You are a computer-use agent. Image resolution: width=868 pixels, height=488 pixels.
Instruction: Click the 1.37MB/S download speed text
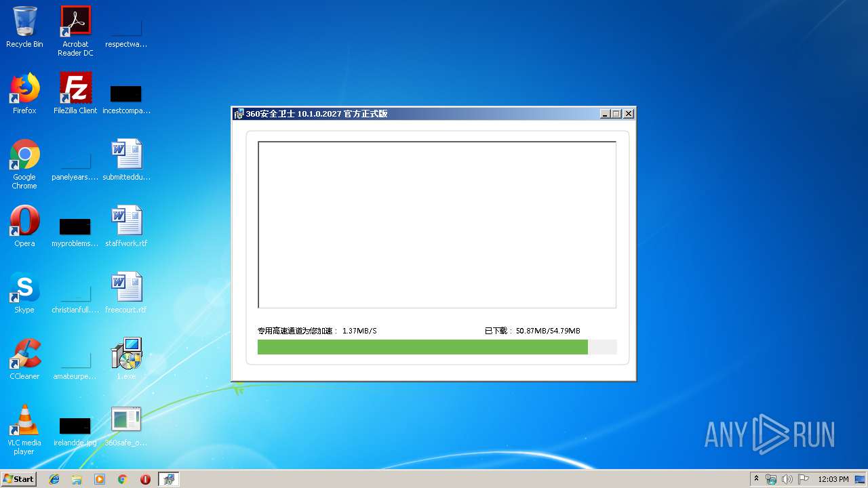(x=359, y=331)
